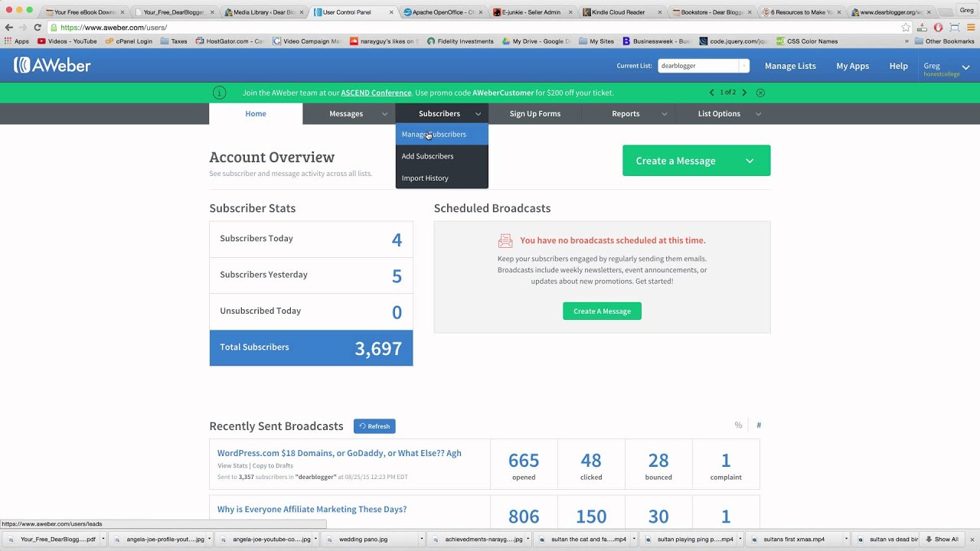Click Subscribers Yesterday count 5
This screenshot has height=551, width=980.
tap(397, 275)
